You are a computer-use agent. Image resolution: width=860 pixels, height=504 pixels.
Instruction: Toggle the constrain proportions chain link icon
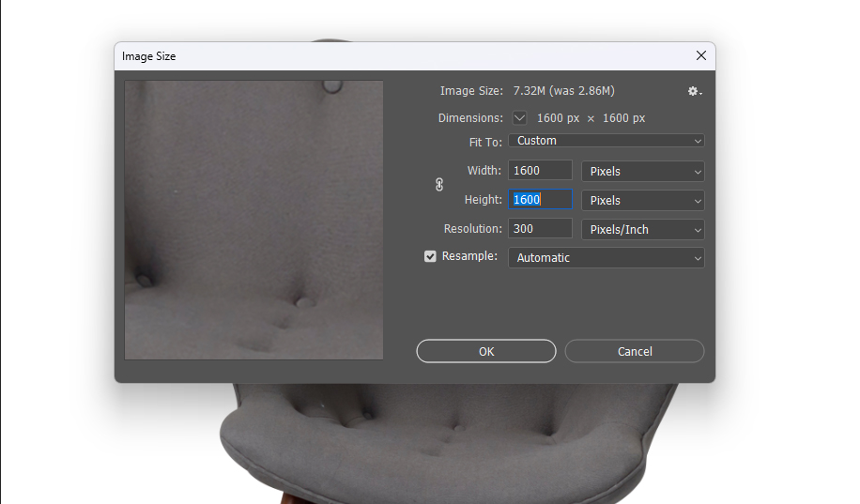coord(439,185)
